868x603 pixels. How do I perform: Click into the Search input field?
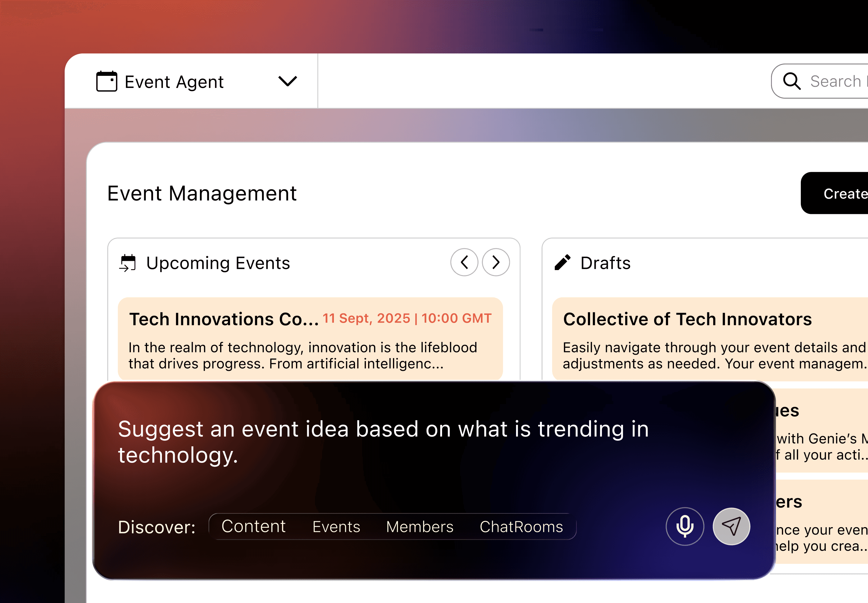pyautogui.click(x=837, y=81)
